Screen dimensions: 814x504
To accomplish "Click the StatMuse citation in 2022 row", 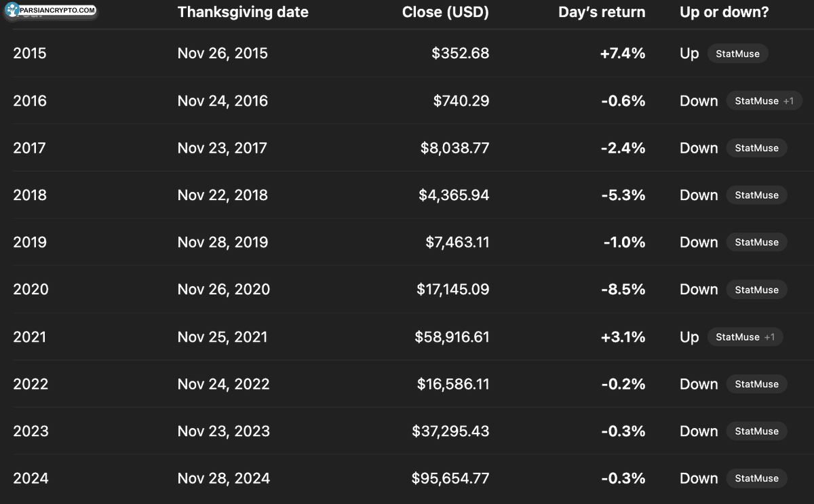I will click(x=756, y=384).
